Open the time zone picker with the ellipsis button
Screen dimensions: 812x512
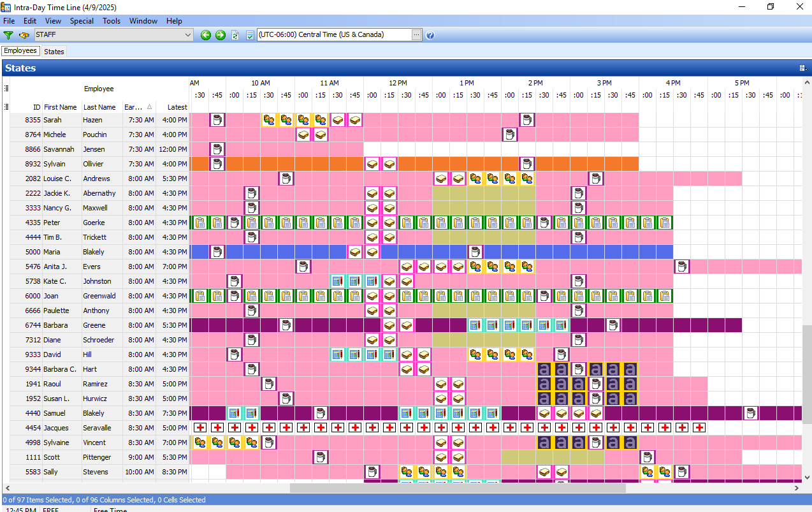[x=417, y=35]
